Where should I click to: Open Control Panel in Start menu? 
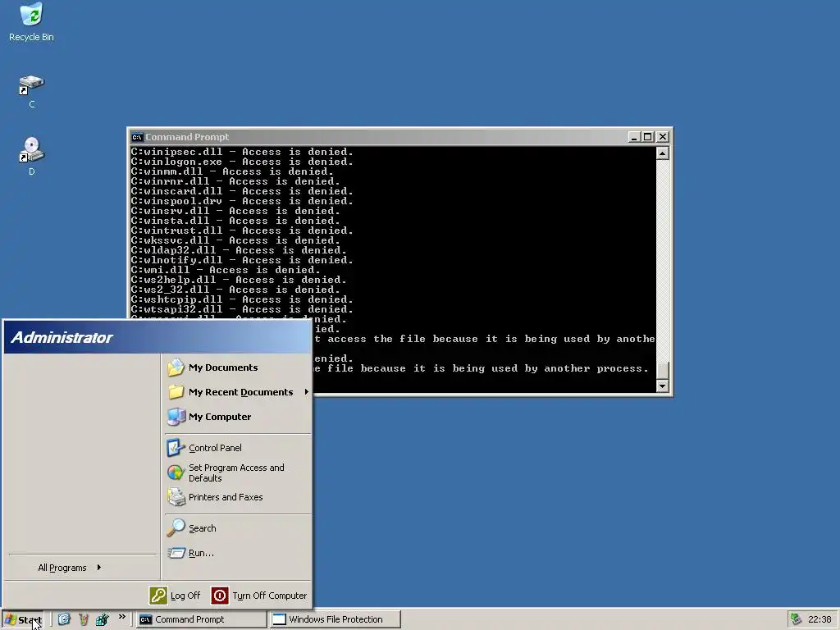point(237,448)
